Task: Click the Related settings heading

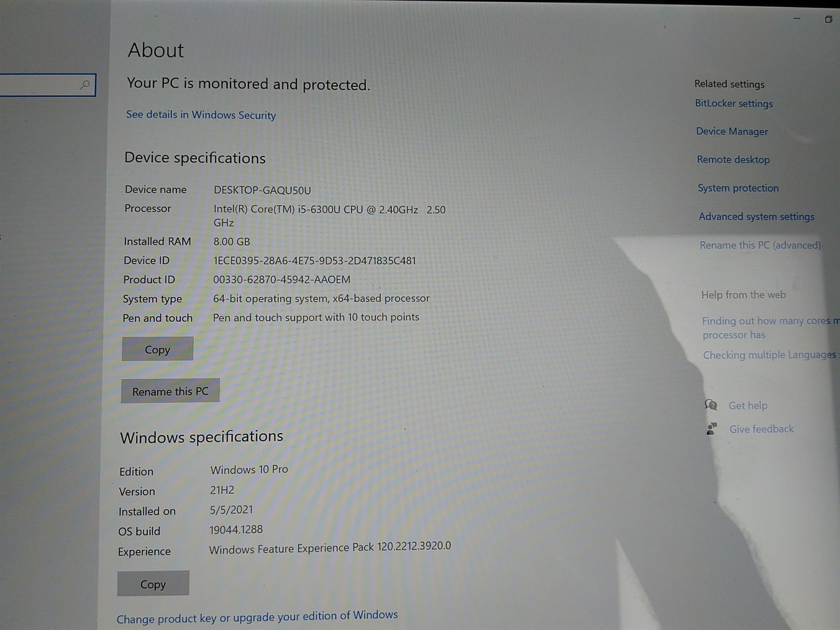Action: click(x=729, y=83)
